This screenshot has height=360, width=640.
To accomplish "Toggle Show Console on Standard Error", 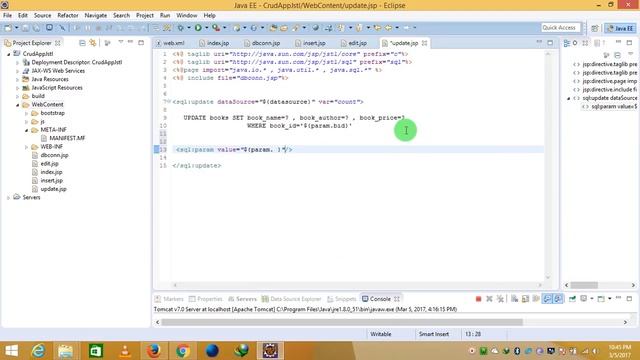I will click(x=558, y=299).
